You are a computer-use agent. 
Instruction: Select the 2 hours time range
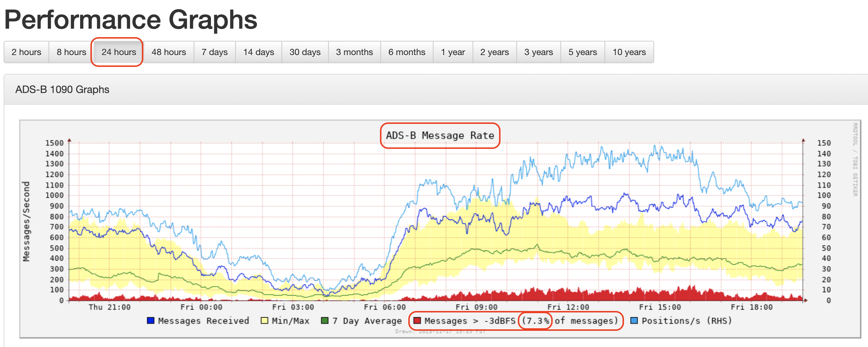pyautogui.click(x=26, y=52)
